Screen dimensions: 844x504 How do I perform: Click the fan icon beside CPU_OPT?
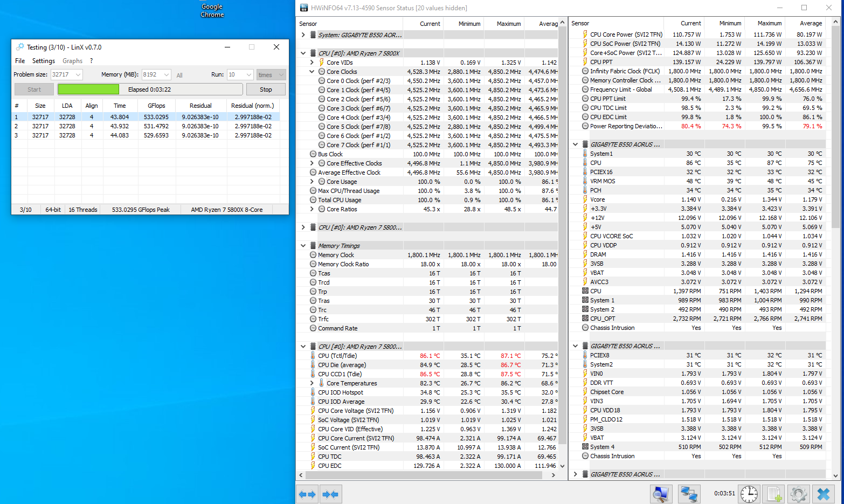click(x=585, y=319)
